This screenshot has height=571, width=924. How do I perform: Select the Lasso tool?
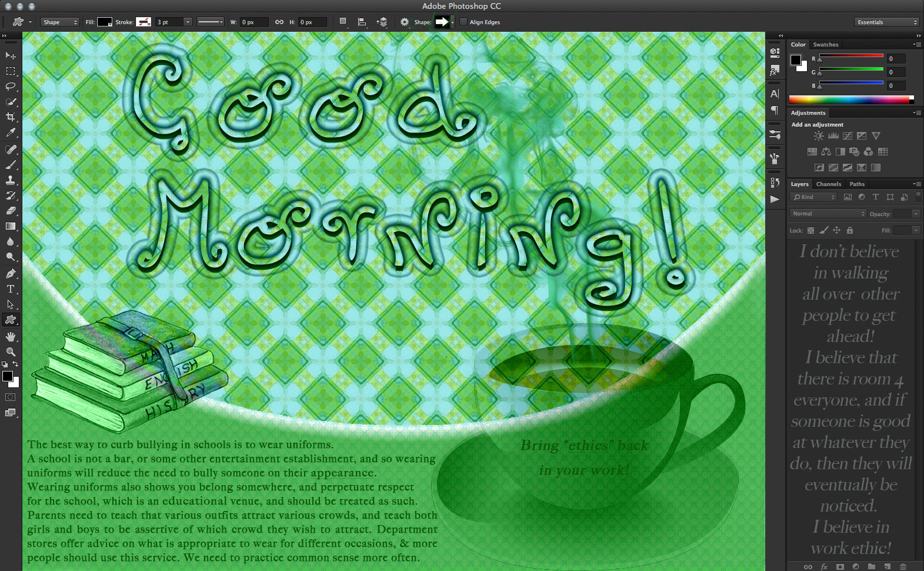(11, 87)
